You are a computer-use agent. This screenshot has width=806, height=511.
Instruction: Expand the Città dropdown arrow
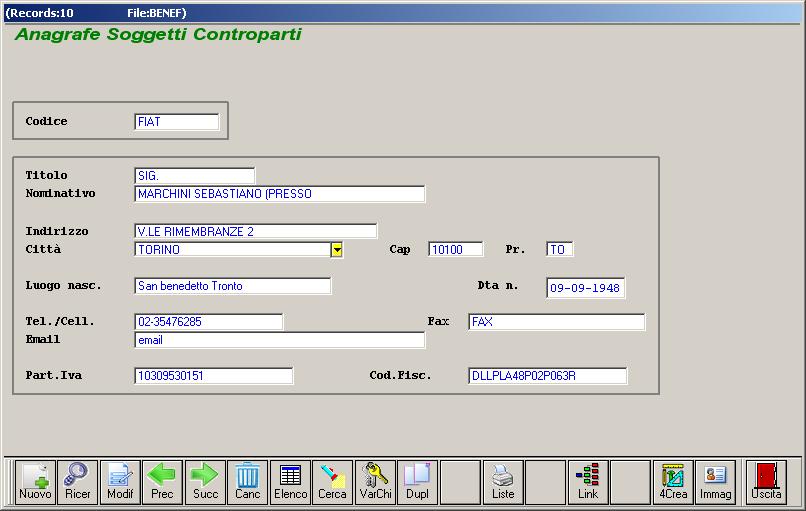[x=337, y=250]
